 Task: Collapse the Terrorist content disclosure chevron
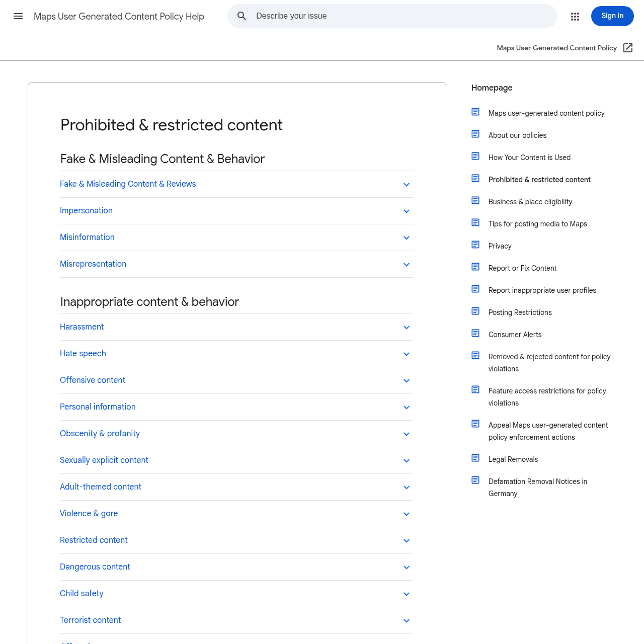click(407, 620)
